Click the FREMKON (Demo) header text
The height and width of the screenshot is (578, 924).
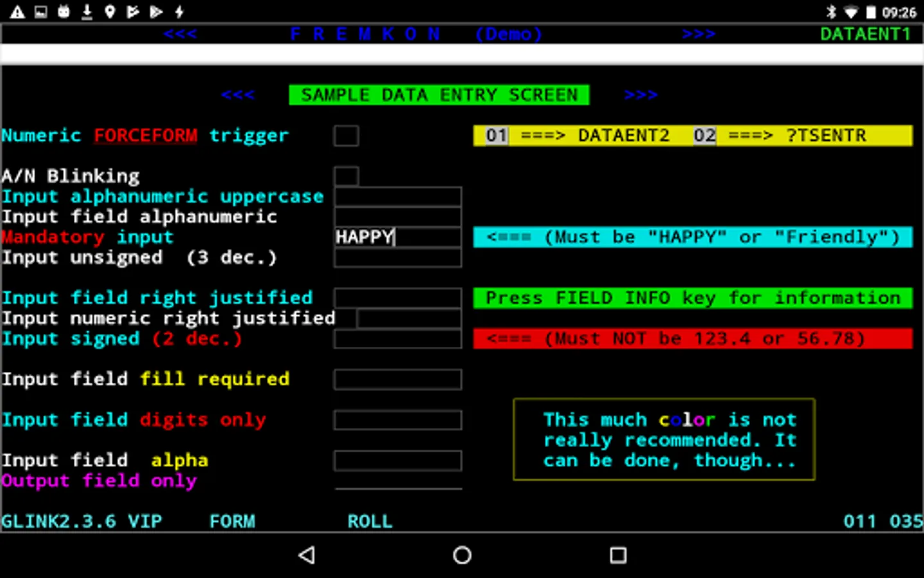[416, 34]
